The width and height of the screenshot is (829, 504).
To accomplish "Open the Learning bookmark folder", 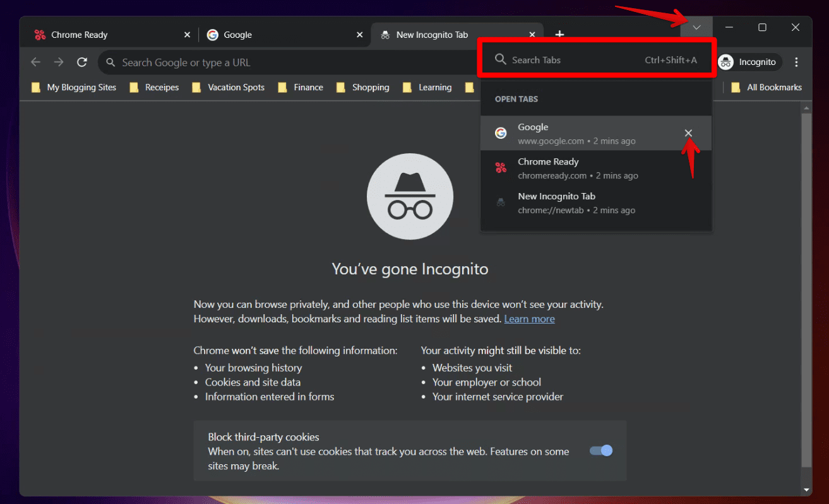I will click(427, 88).
